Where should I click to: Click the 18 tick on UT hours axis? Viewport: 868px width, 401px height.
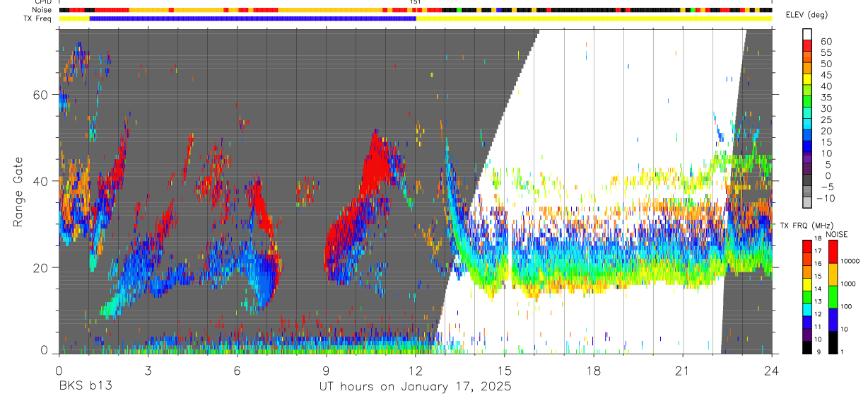tap(594, 371)
